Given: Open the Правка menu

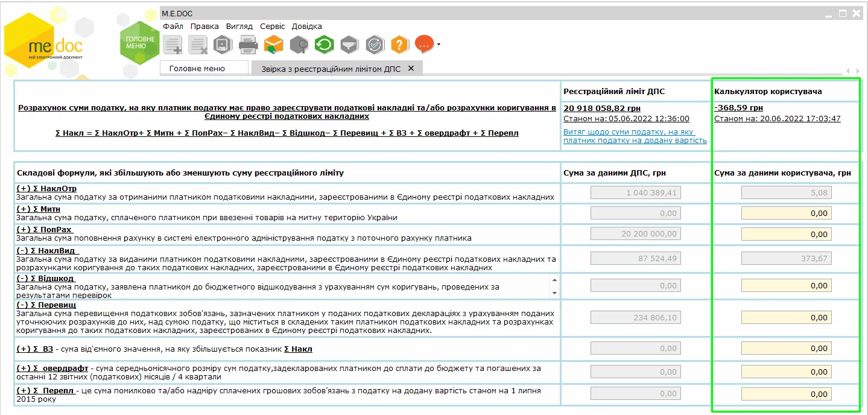Looking at the screenshot, I should 204,26.
